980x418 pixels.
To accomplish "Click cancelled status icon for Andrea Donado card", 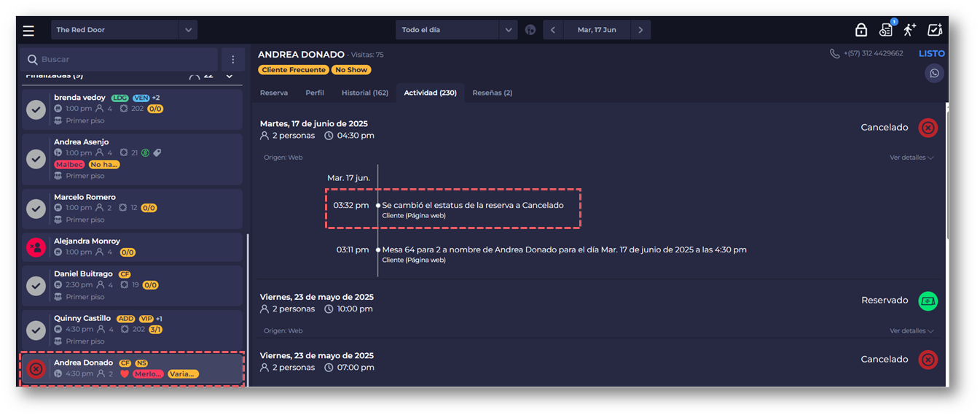I will [36, 369].
